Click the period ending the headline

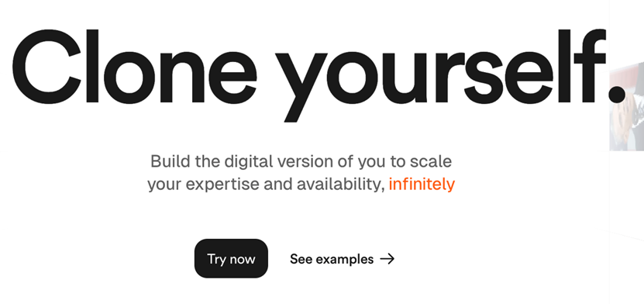tap(616, 94)
